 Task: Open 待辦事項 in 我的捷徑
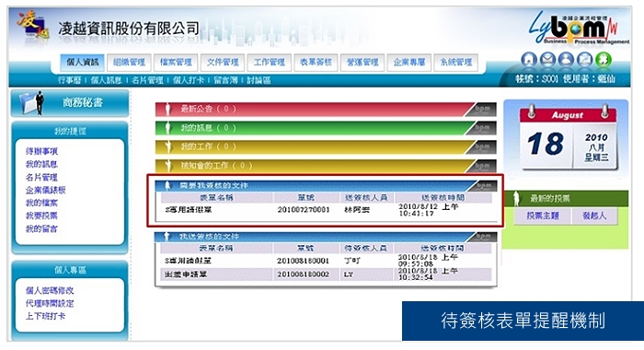[x=41, y=151]
